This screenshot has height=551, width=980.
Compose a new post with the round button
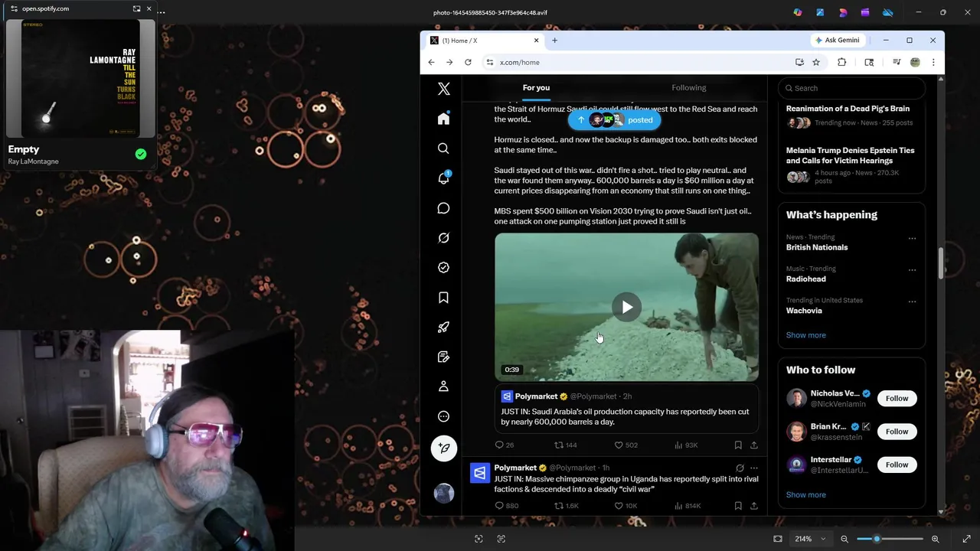click(x=444, y=448)
